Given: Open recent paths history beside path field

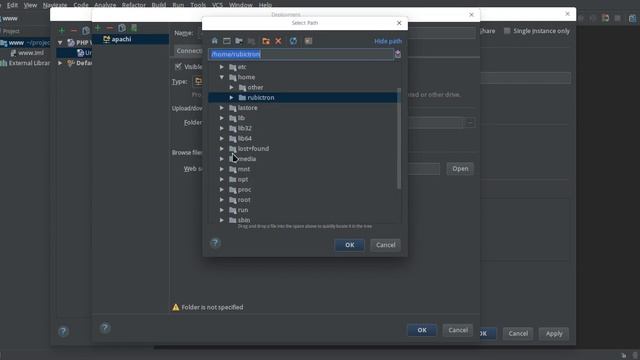Looking at the screenshot, I should pyautogui.click(x=398, y=54).
